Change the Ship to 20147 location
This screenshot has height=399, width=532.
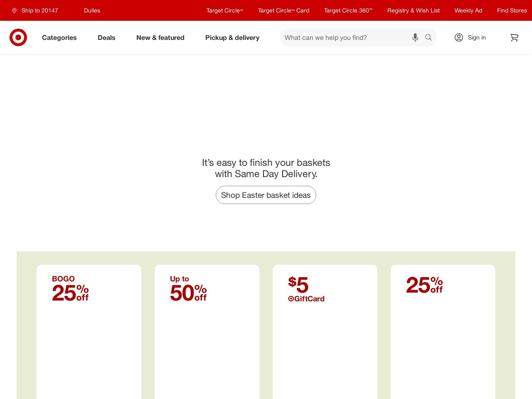click(40, 10)
